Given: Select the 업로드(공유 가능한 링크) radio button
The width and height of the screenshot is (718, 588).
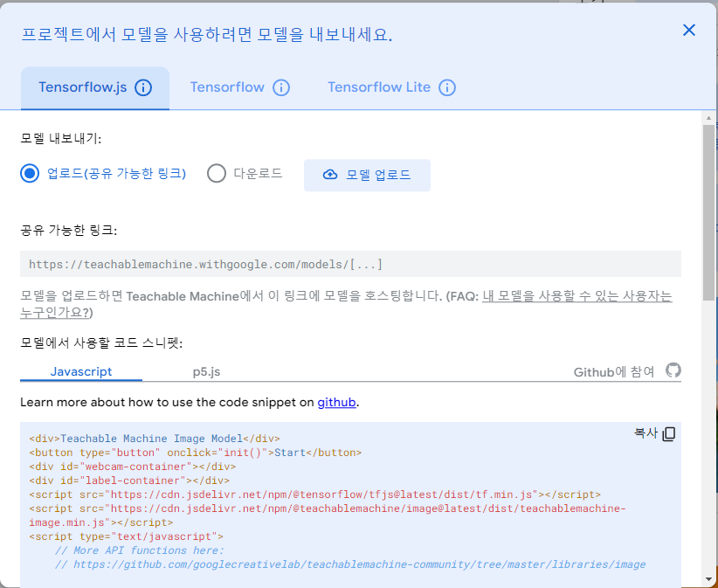Looking at the screenshot, I should pyautogui.click(x=30, y=174).
